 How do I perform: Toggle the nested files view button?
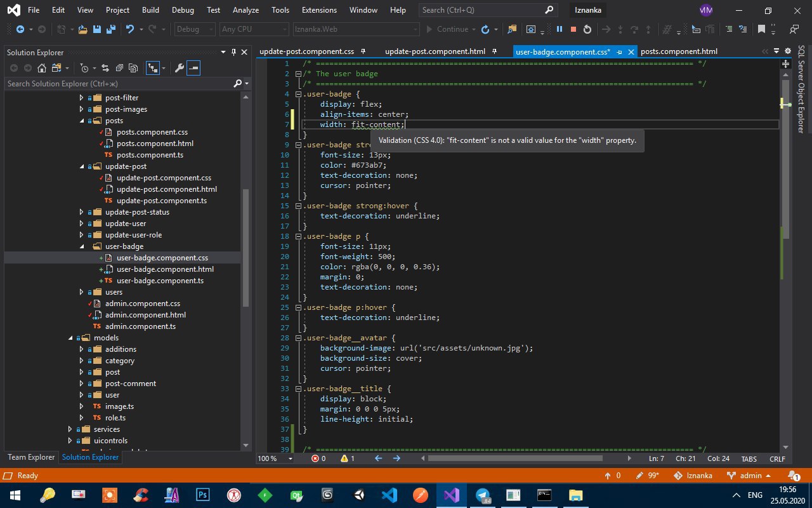pyautogui.click(x=152, y=68)
